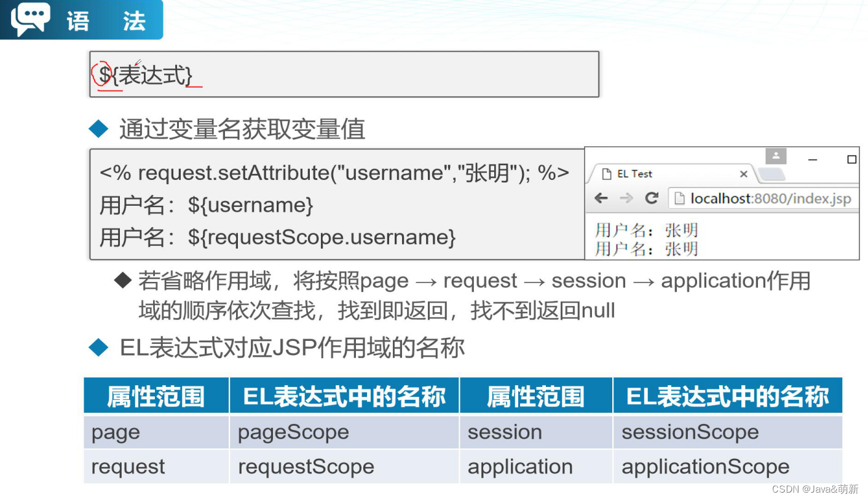
Task: Click the profile avatar icon in the browser
Action: click(776, 156)
